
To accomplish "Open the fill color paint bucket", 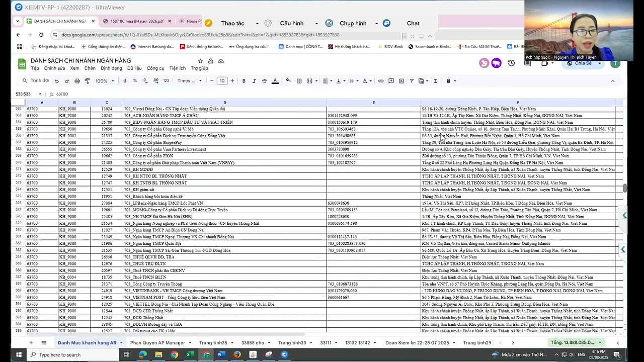I will click(x=288, y=80).
